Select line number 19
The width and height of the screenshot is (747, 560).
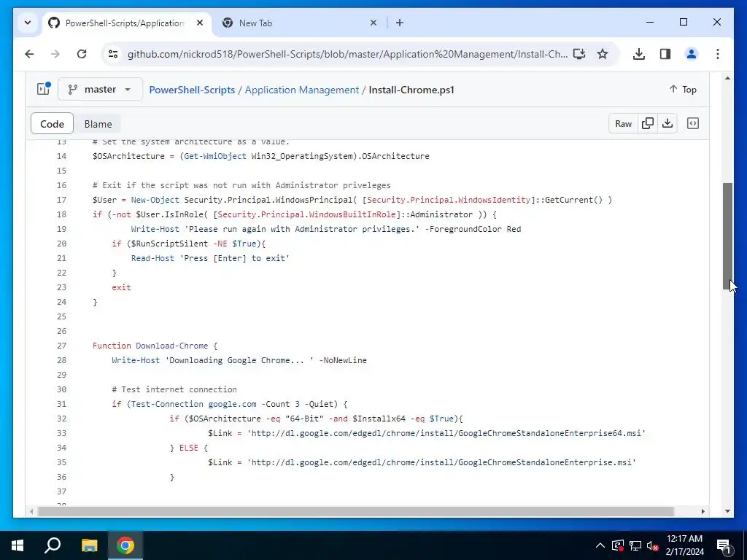[61, 229]
